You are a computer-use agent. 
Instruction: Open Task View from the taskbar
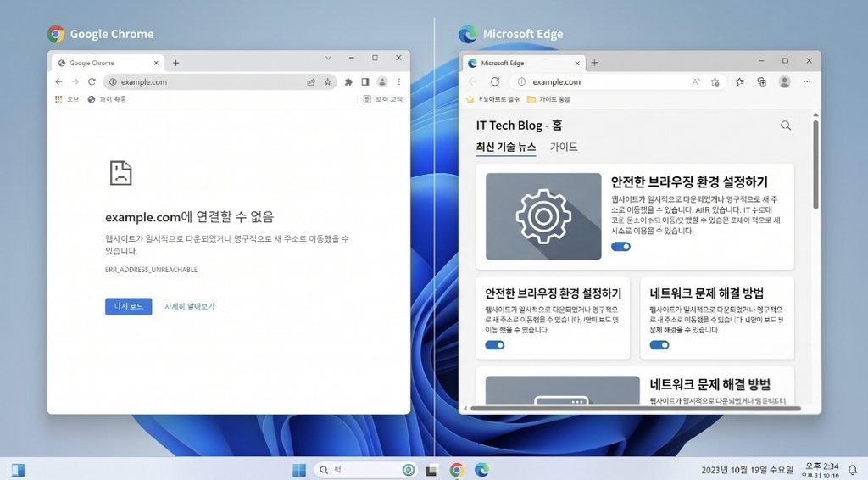pos(431,470)
